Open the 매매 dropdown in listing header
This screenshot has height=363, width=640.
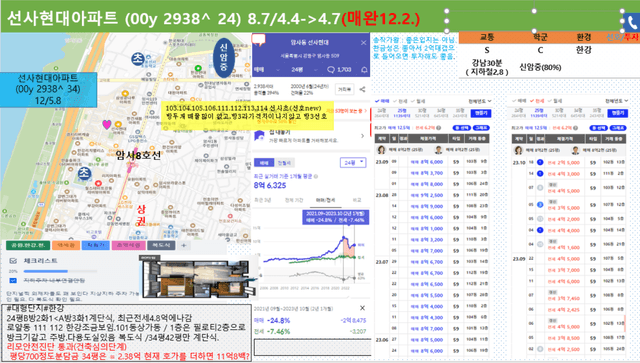coord(266,70)
